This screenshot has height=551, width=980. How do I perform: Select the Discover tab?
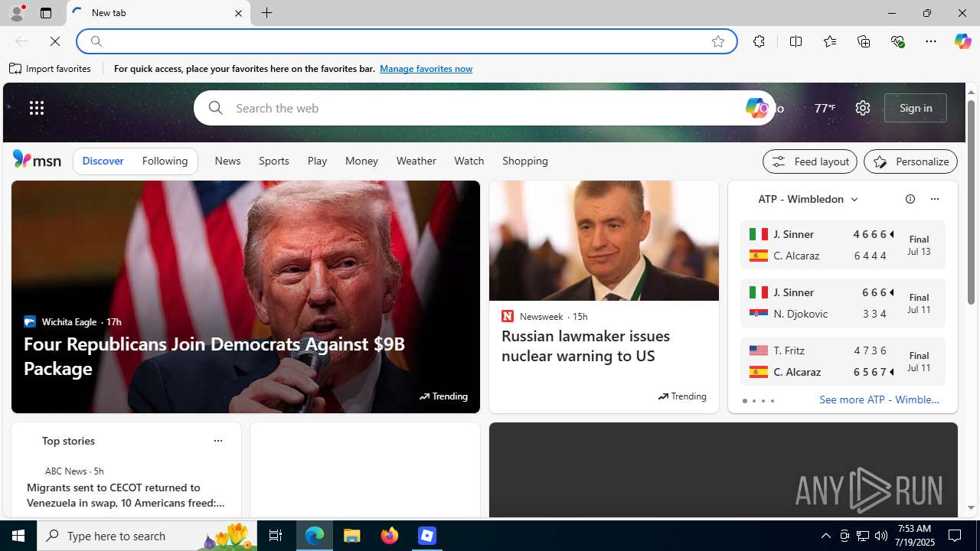103,161
